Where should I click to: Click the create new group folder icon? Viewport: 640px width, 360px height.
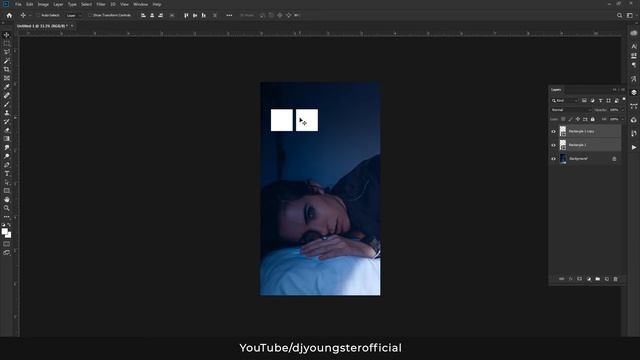[x=598, y=279]
